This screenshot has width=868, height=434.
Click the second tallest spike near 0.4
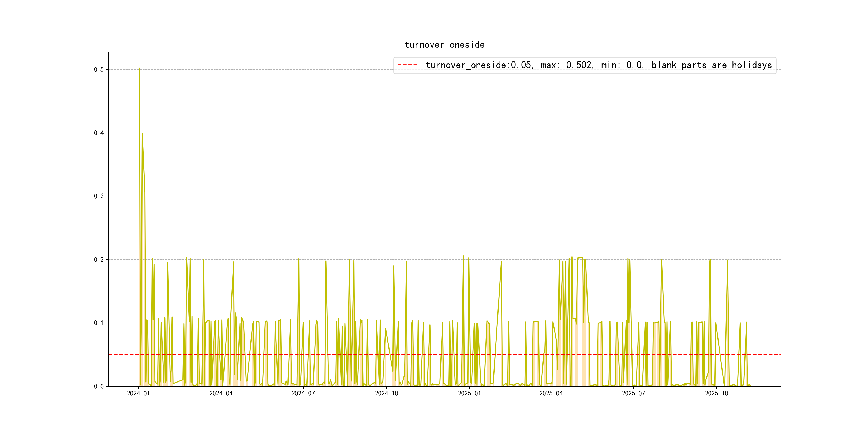142,134
